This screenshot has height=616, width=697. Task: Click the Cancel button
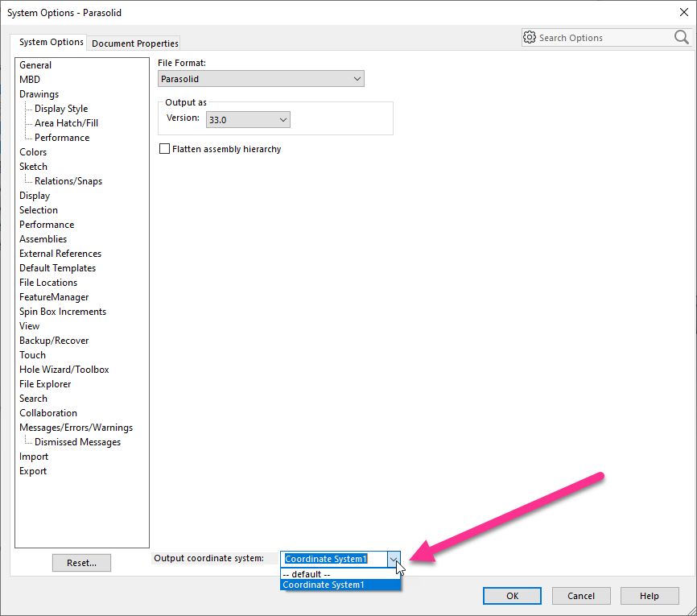(x=581, y=596)
